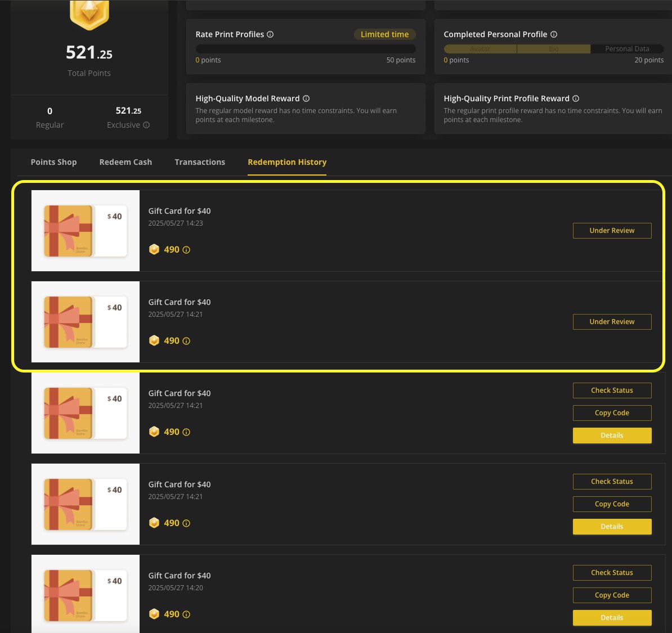
Task: Select the Redemption History tab
Action: tap(287, 162)
